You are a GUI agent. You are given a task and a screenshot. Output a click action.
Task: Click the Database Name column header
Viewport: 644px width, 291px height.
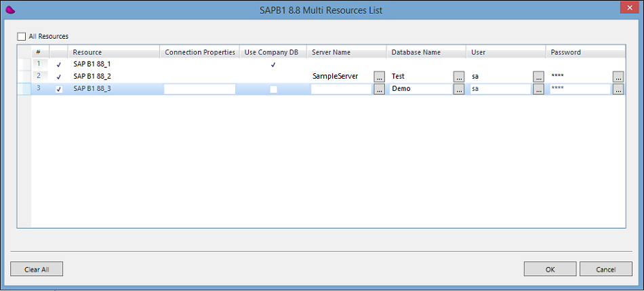point(426,52)
